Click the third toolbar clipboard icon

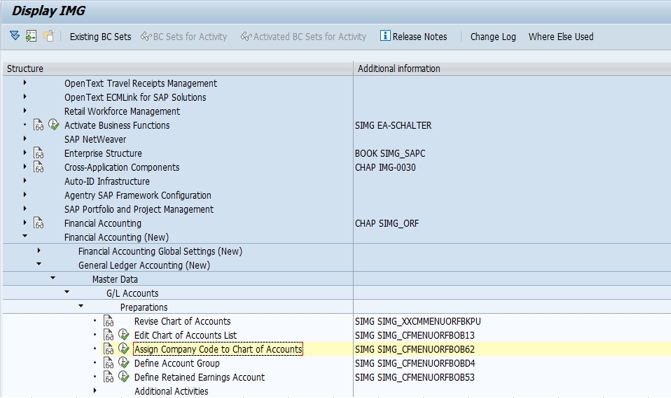(48, 36)
